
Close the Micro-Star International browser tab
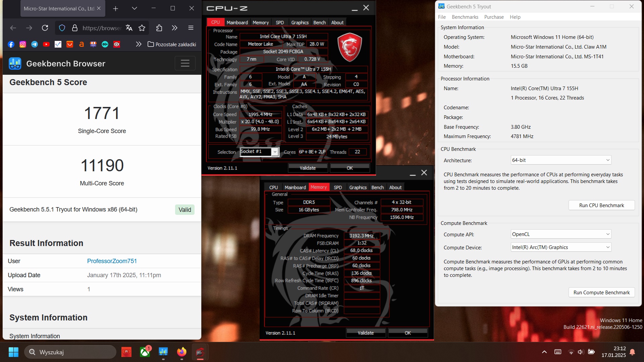click(99, 8)
